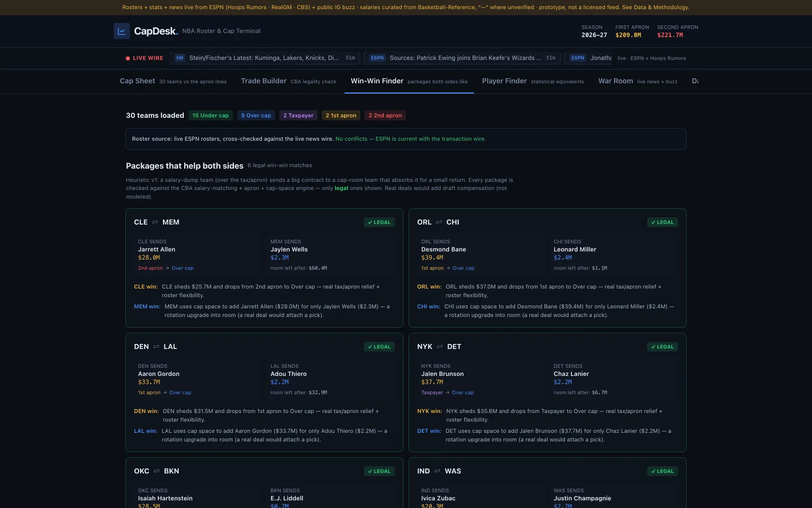Open the Patrick Ewing joins Wizards headline
812x508 pixels.
pos(462,58)
